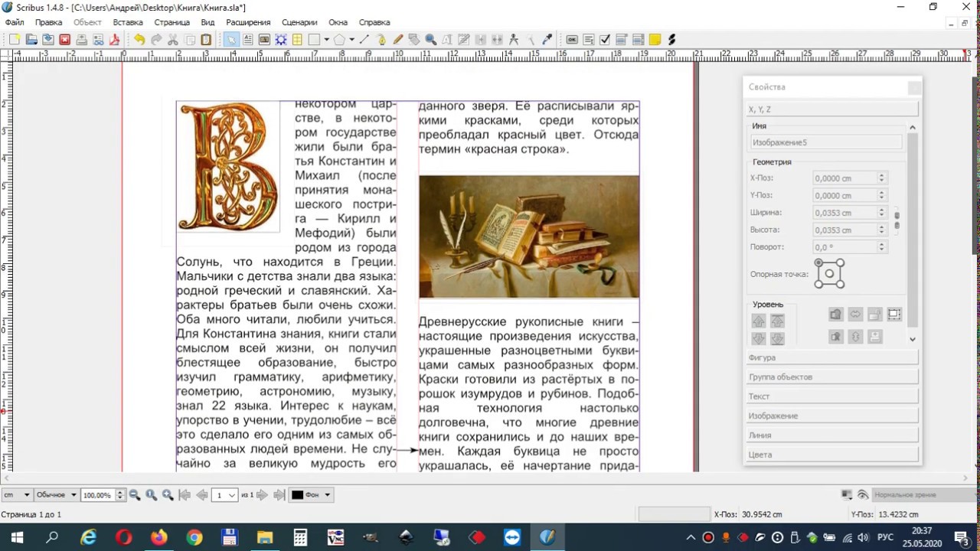The height and width of the screenshot is (551, 980).
Task: Click the Ширина value spinner
Action: [881, 213]
